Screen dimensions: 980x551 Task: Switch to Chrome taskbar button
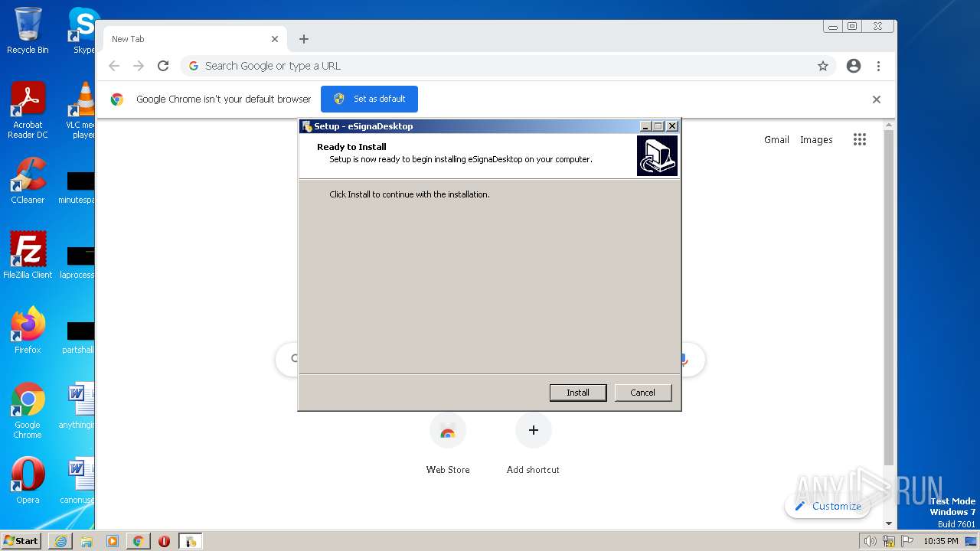click(x=139, y=541)
